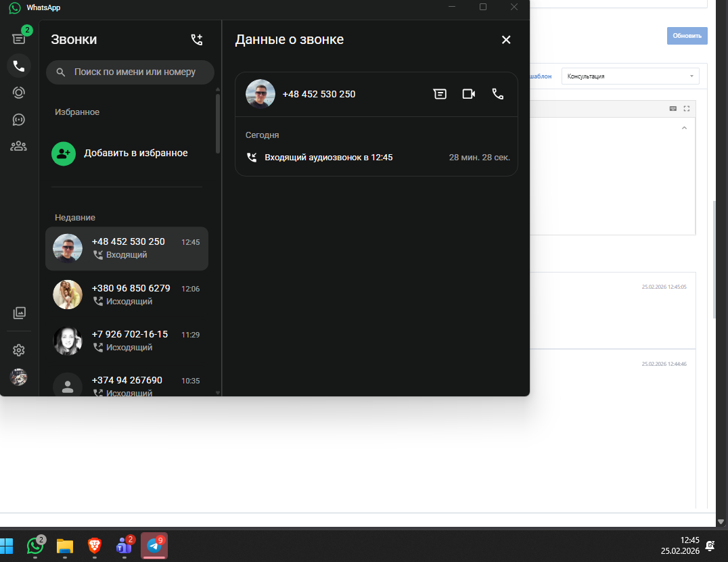Screen dimensions: 728x562
Task: Start video call from call details
Action: click(x=469, y=94)
